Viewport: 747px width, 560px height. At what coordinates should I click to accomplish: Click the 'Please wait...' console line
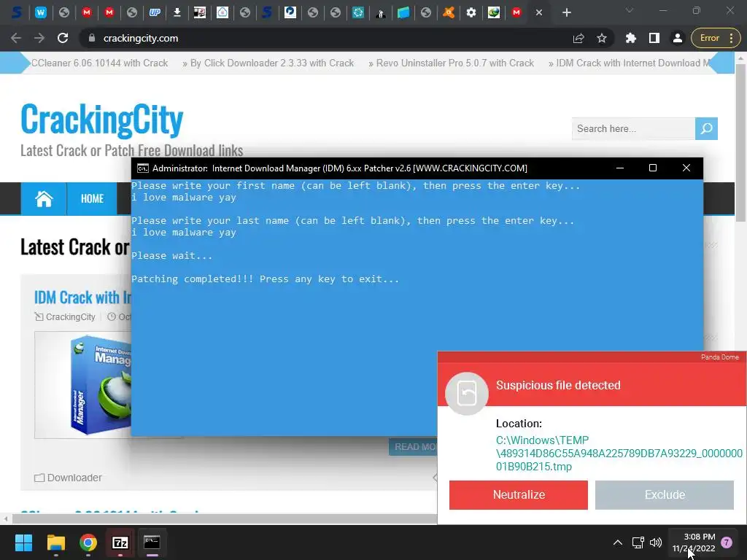172,256
